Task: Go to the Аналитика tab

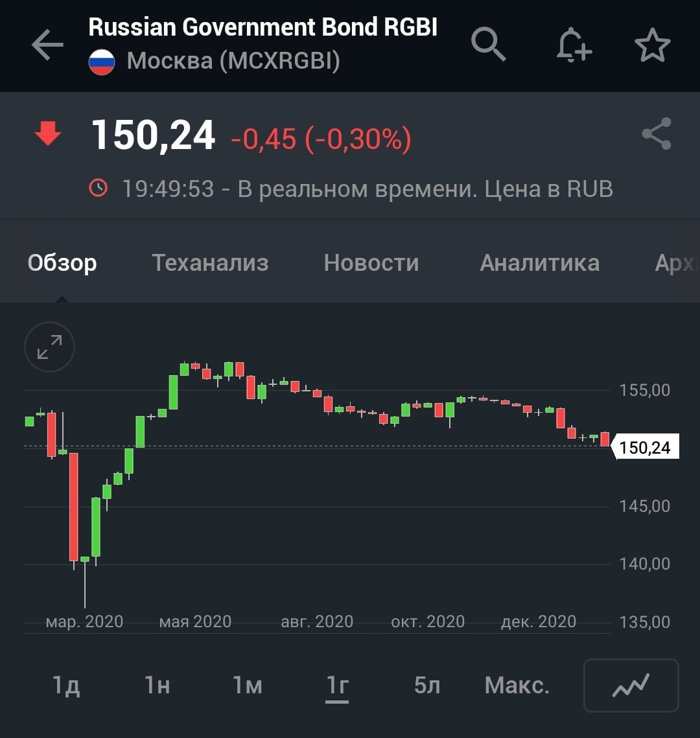Action: click(x=539, y=263)
